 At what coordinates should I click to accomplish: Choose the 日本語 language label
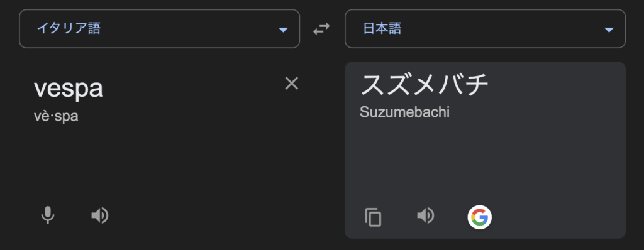click(x=382, y=28)
